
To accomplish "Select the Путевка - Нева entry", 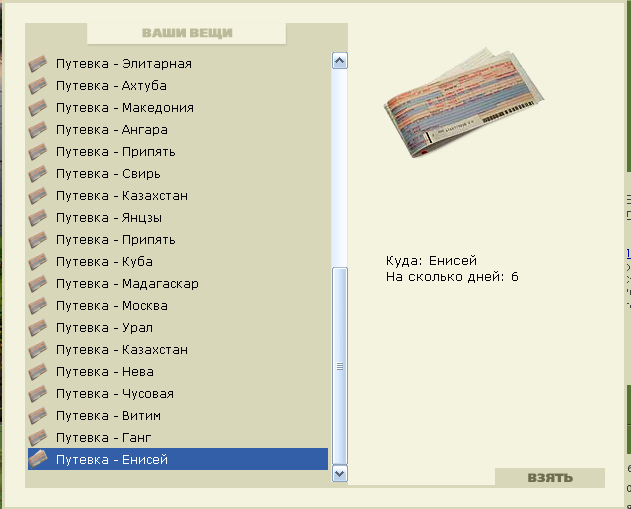I will click(178, 372).
